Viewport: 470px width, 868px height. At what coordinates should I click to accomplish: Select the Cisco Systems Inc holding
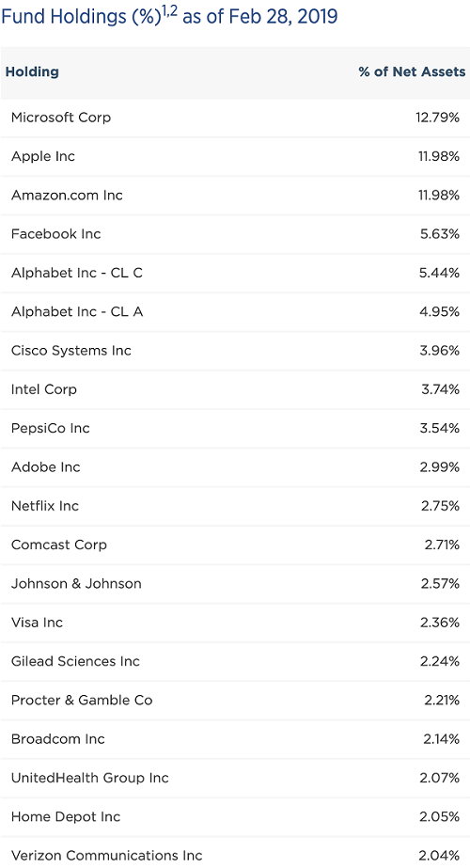click(71, 351)
